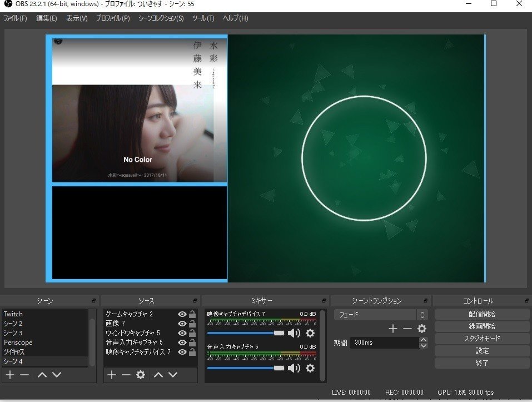Hide 音声入力キャプチャ 5 source via eye
Screen dimensions: 532x402
(x=182, y=343)
